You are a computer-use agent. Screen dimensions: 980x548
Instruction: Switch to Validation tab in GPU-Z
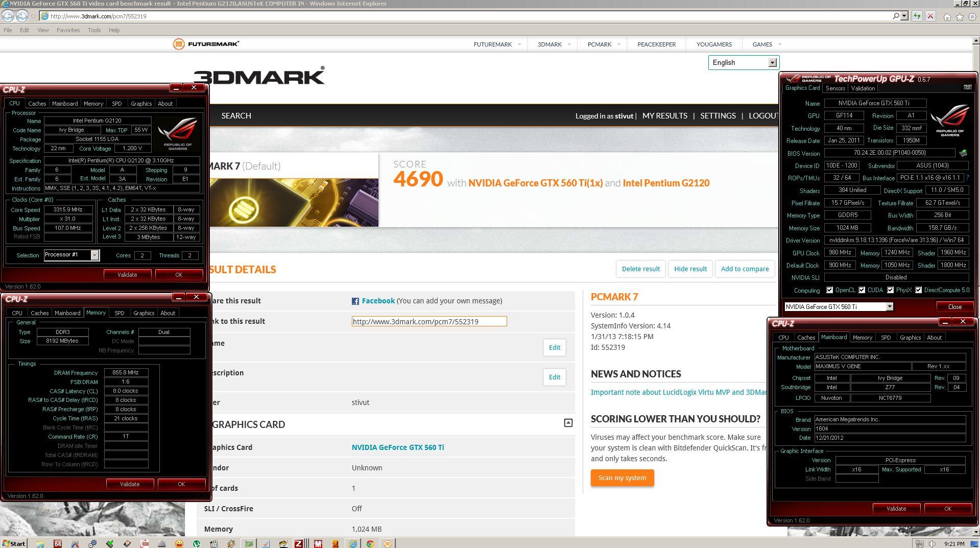[x=863, y=88]
